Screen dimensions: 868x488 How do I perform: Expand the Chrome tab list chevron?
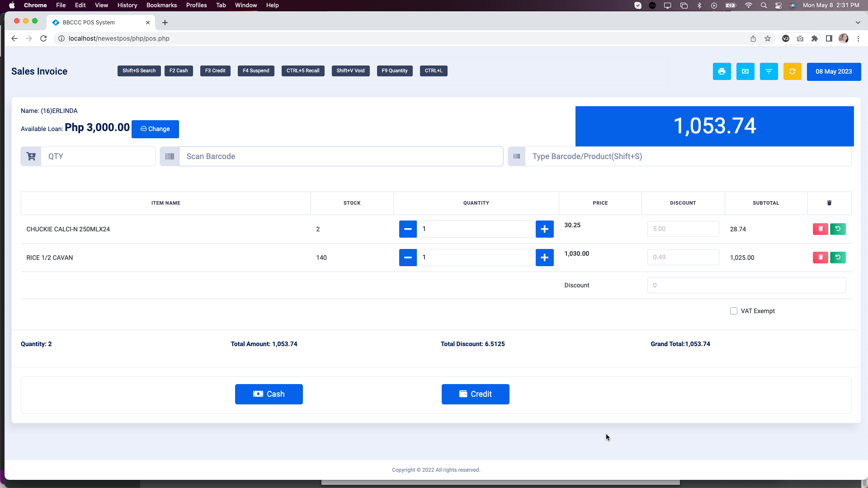tap(858, 22)
